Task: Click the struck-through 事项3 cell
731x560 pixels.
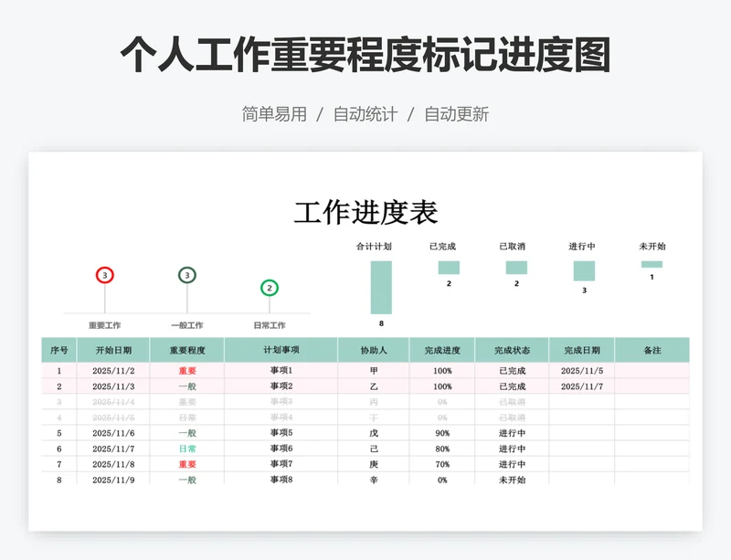Action: [x=281, y=401]
